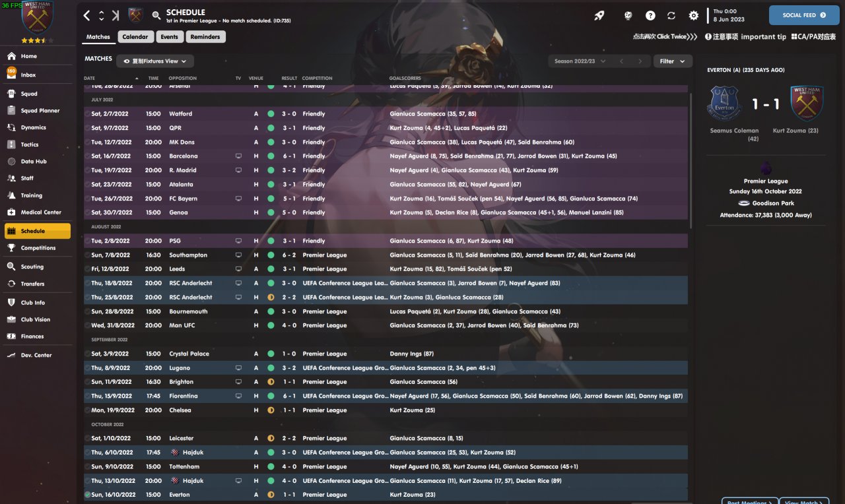Switch to the Reminders tab
This screenshot has height=504, width=845.
[205, 37]
